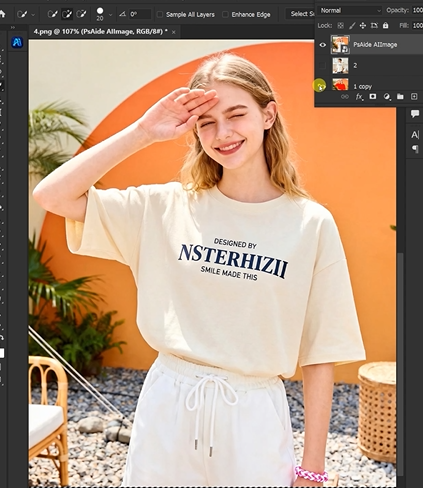Select the New selection brush mode

click(52, 14)
